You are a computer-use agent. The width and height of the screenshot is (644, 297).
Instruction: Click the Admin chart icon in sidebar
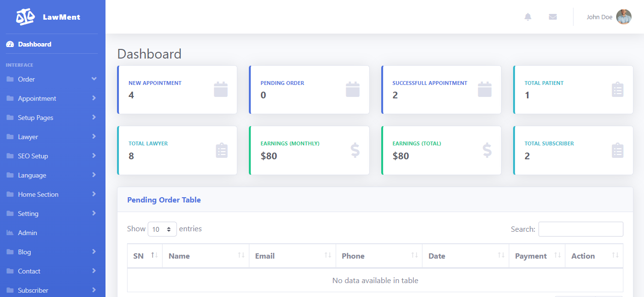10,233
